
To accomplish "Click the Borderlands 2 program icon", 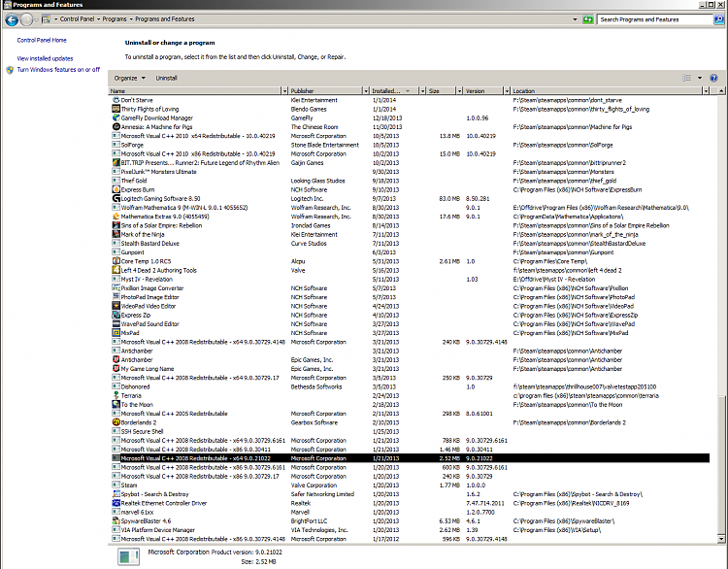I will click(x=116, y=422).
